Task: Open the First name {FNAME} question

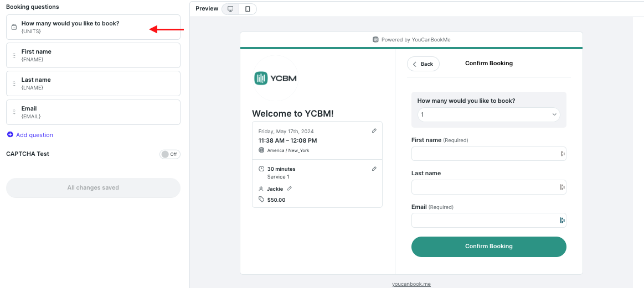Action: 93,55
